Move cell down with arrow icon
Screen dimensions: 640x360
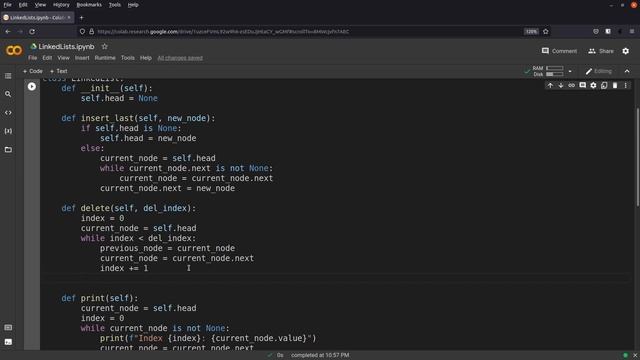click(x=561, y=85)
